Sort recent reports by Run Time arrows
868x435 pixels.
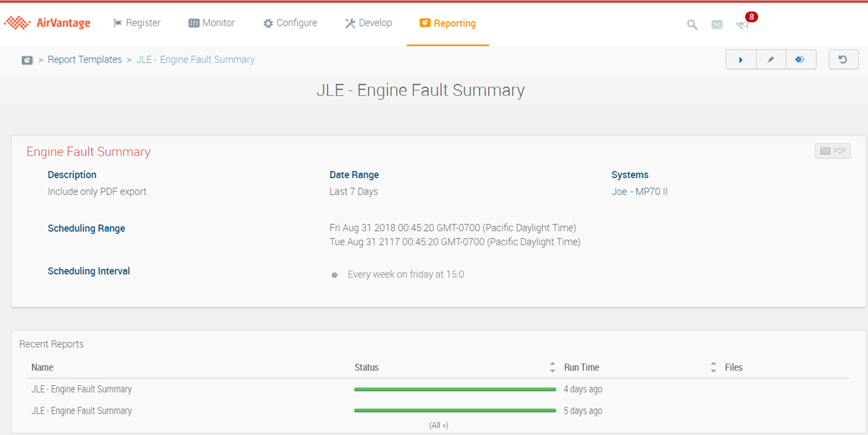click(x=713, y=367)
